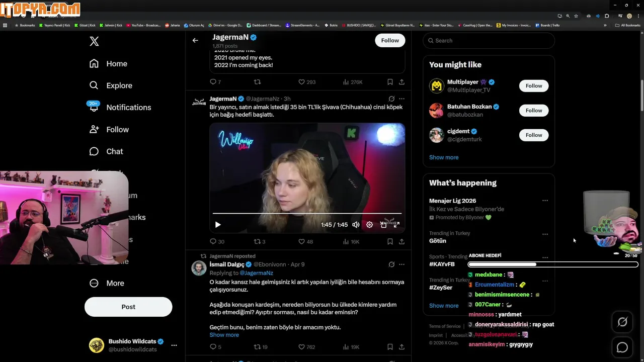Go back with the arrow beside JagermaN
This screenshot has width=644, height=362.
(x=195, y=40)
